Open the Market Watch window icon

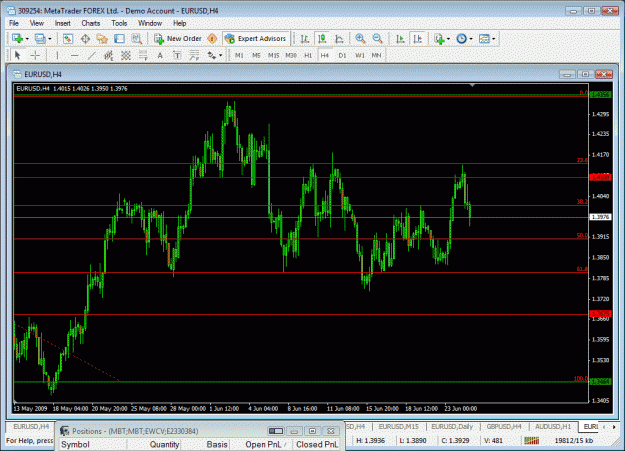coord(68,39)
